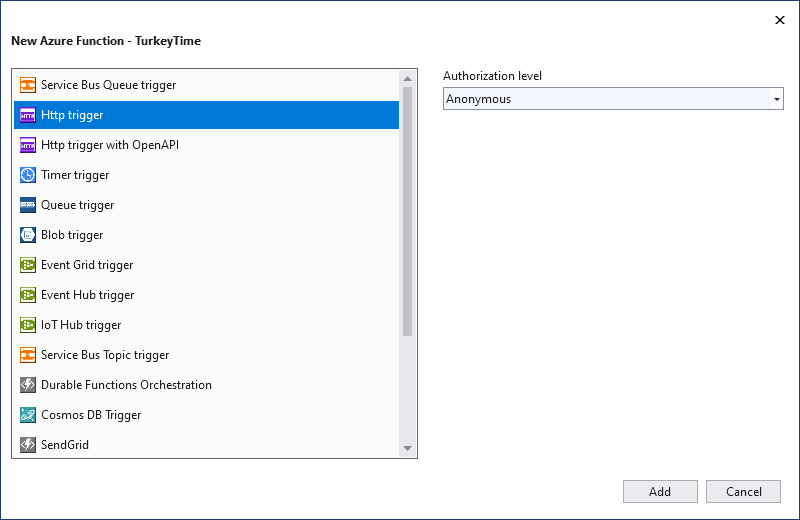
Task: Pick the Timer trigger template
Action: point(206,175)
